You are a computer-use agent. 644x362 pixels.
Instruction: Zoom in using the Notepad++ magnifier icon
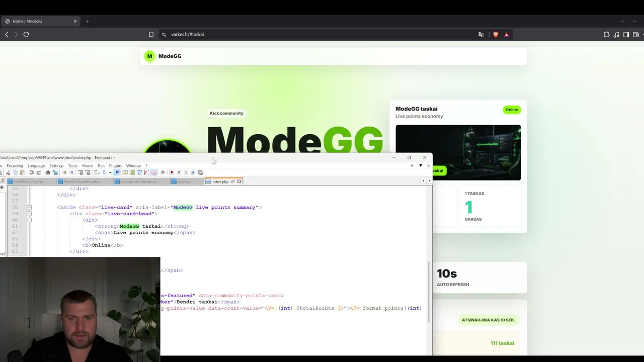(64, 172)
